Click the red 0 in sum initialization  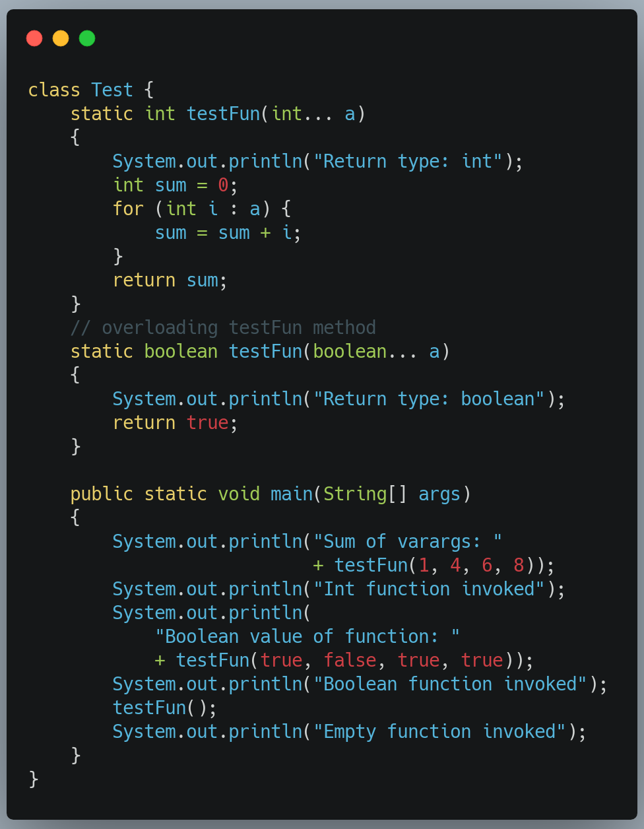[x=223, y=185]
